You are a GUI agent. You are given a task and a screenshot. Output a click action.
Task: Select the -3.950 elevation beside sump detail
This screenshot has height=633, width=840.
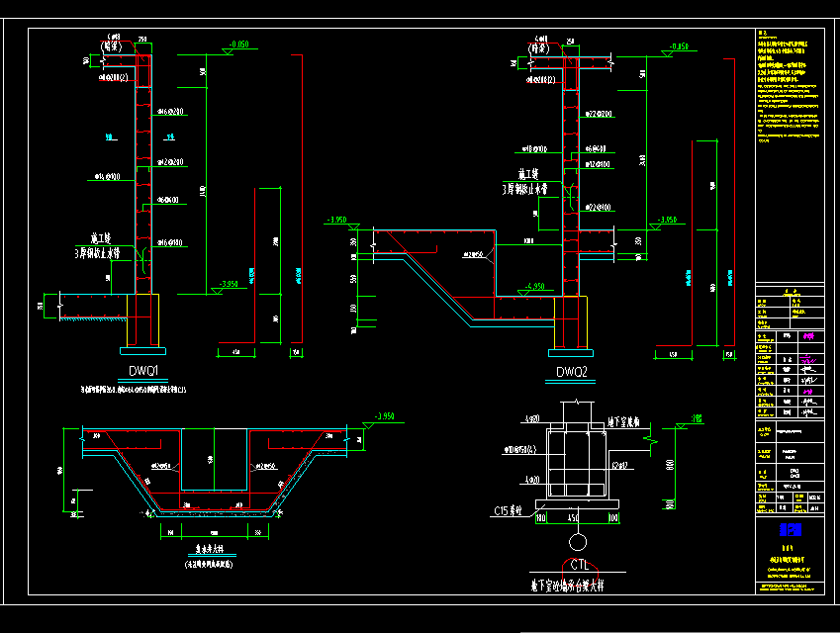[x=384, y=416]
